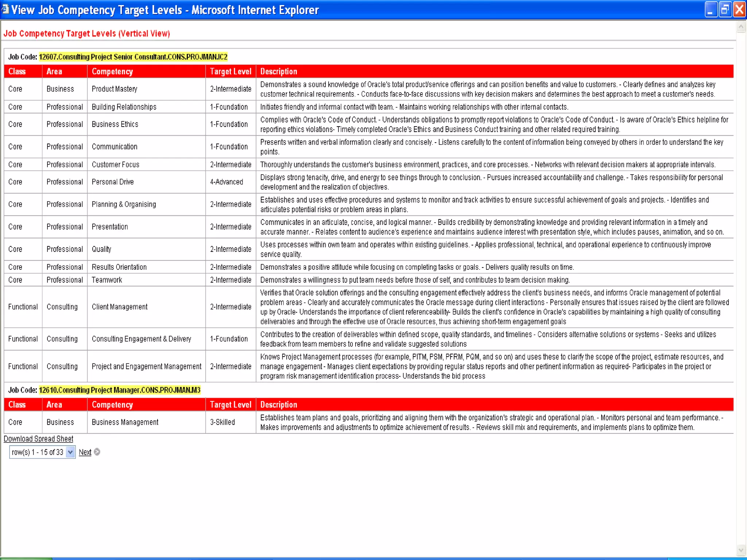This screenshot has width=747, height=560.
Task: Click the first table's Competency column header
Action: 112,71
